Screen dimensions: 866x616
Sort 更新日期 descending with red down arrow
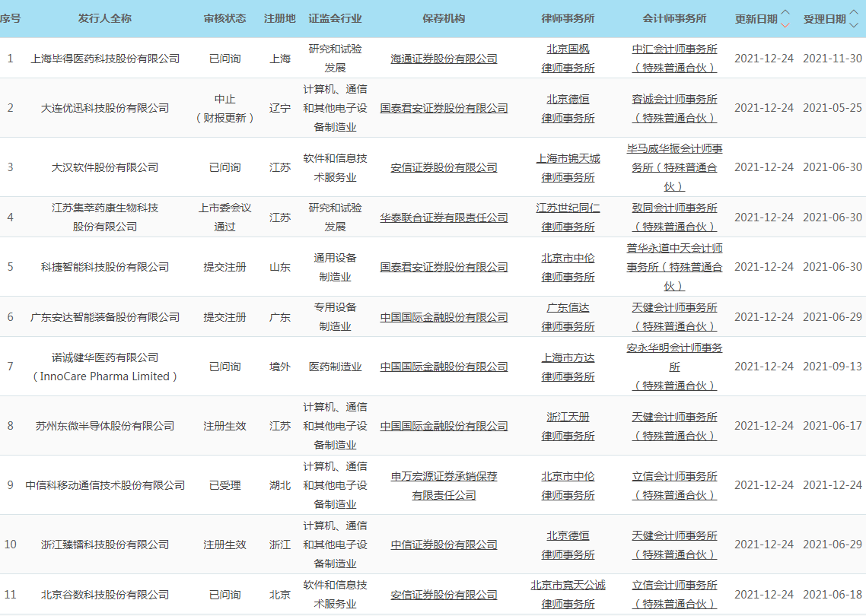pos(785,24)
